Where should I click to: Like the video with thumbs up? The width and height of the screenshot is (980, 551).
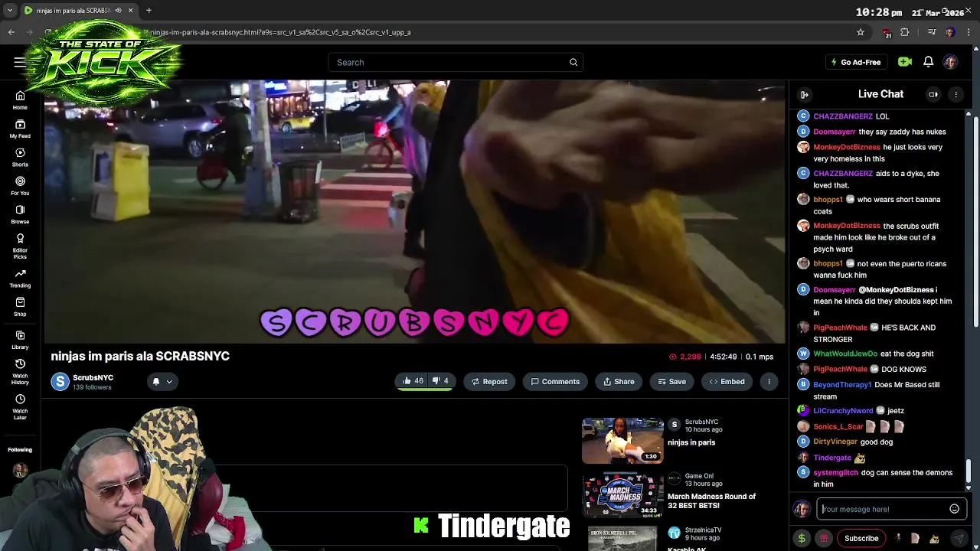pos(413,381)
